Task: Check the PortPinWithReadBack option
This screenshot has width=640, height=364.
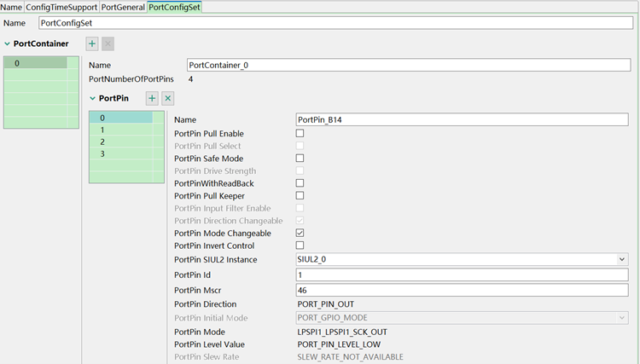Action: 300,183
